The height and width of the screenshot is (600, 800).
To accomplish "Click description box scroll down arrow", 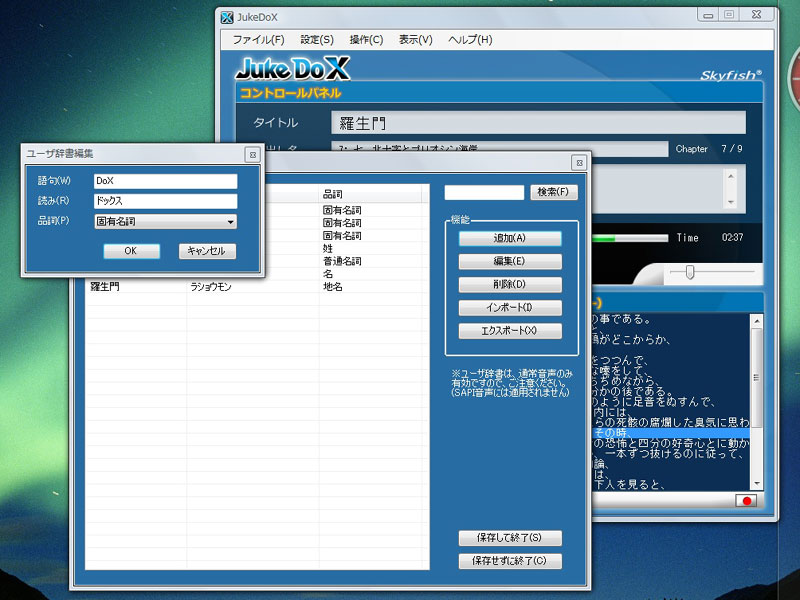I will [731, 203].
